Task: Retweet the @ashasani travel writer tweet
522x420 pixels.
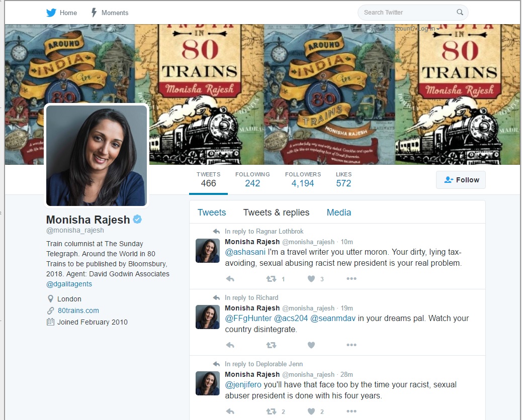Action: pyautogui.click(x=272, y=279)
